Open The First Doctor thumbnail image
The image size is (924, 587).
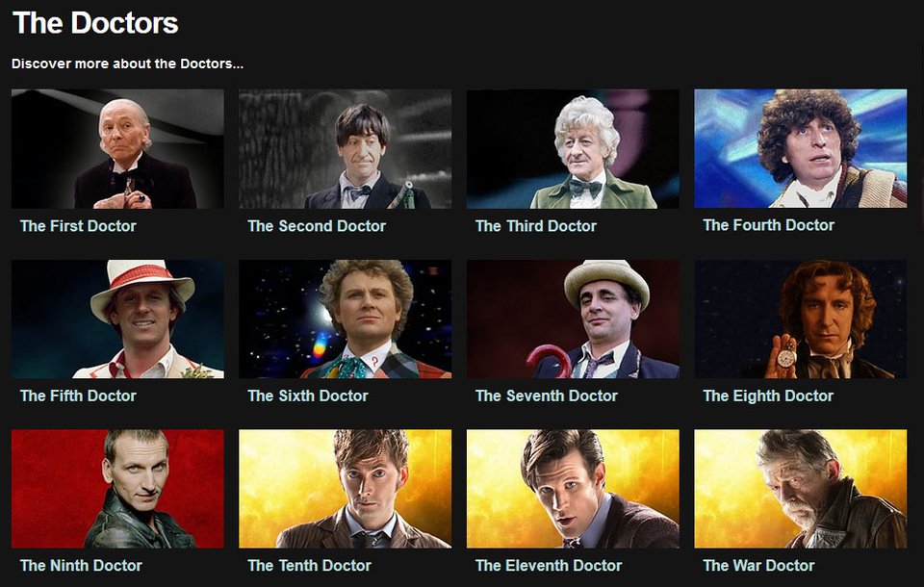tap(117, 148)
